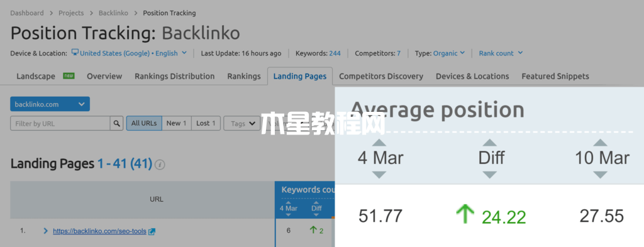
Task: Switch to the Landscape tab
Action: (x=36, y=76)
